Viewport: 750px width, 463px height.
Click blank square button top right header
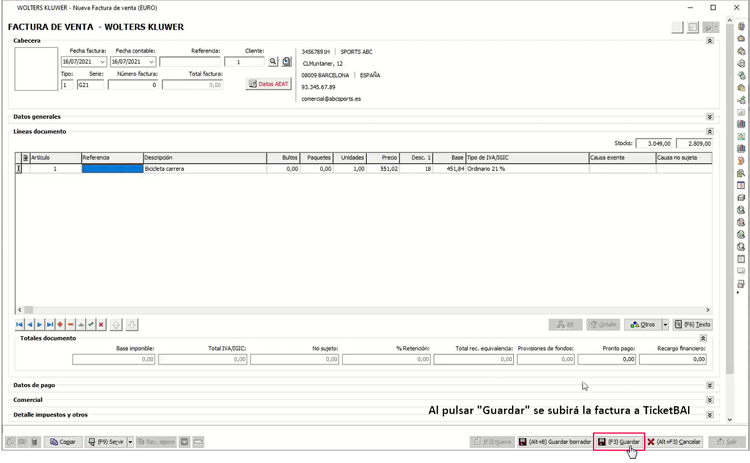pos(677,27)
